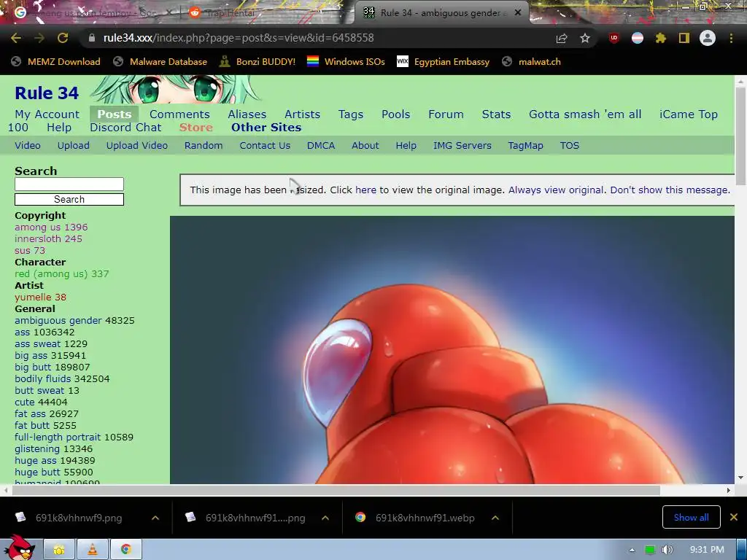Click Show all downloads button
Screen dimensions: 747x560
click(x=692, y=518)
